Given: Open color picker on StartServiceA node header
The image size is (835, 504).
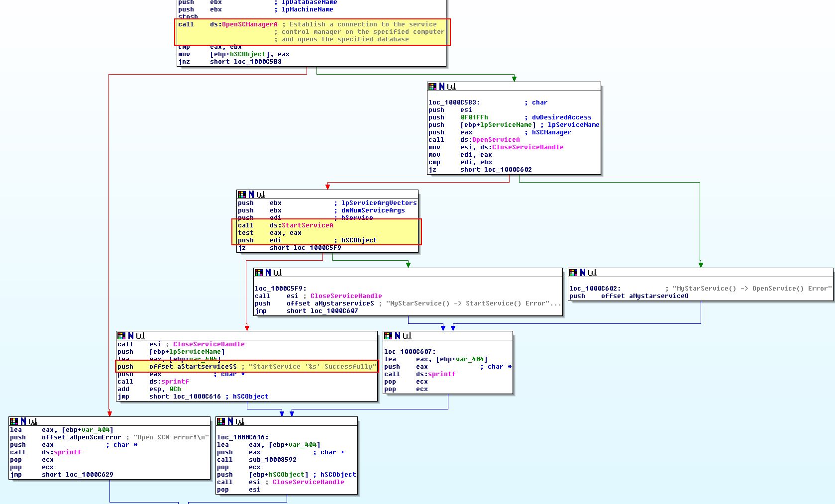Looking at the screenshot, I should [x=242, y=195].
